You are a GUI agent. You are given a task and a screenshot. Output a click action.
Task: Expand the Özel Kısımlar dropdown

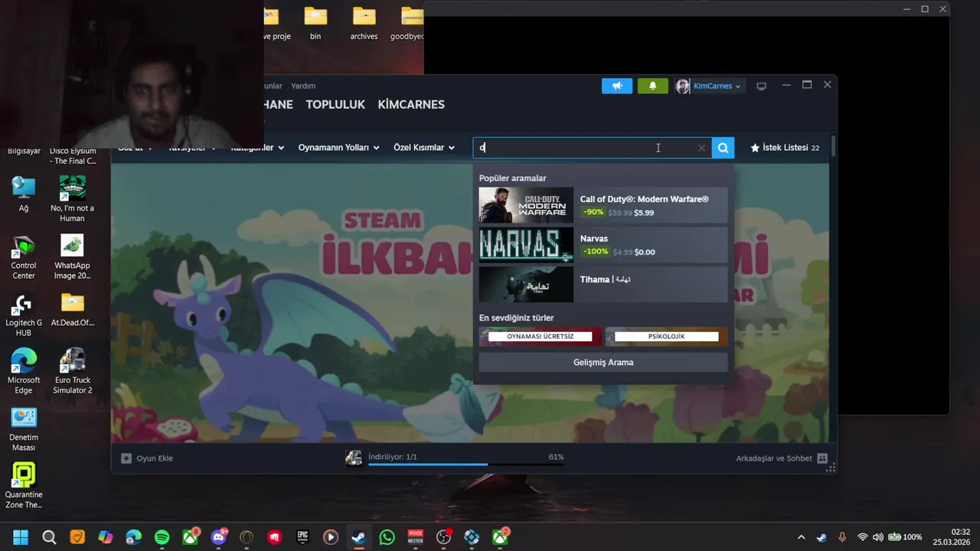click(x=424, y=147)
